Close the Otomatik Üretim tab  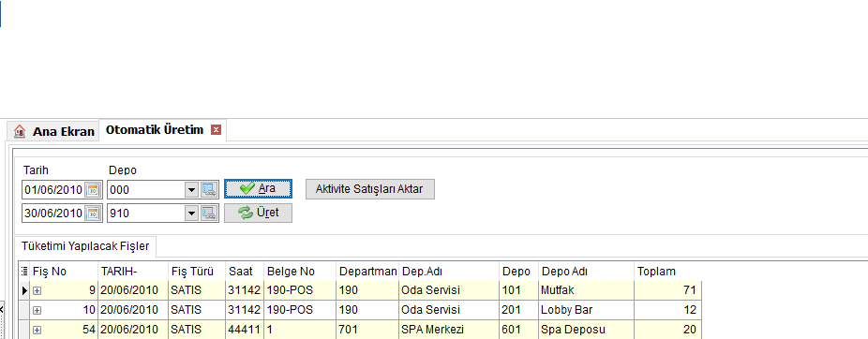[216, 130]
